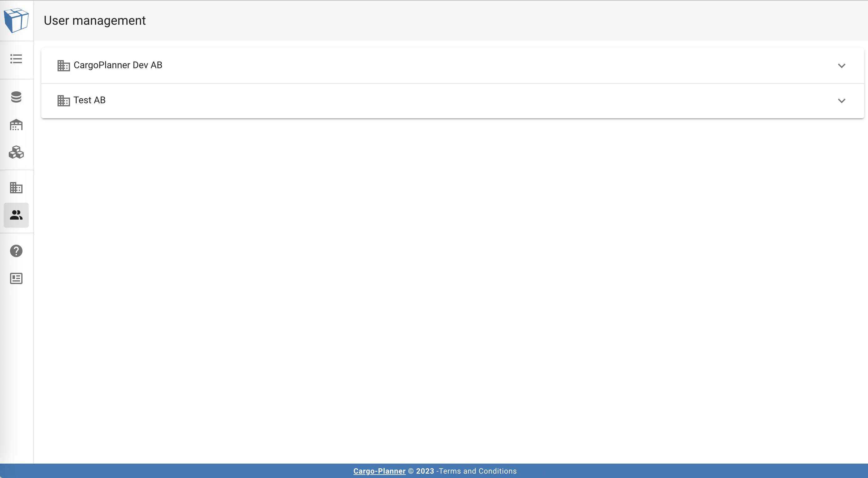Screen dimensions: 868x478
Task: Open the help question mark icon
Action: pos(16,251)
